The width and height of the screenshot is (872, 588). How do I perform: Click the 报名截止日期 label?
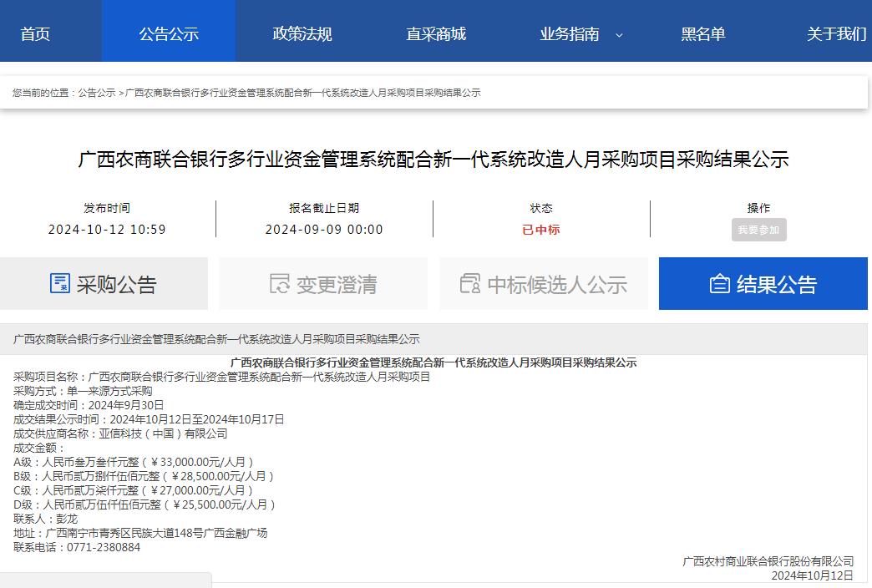[x=324, y=208]
